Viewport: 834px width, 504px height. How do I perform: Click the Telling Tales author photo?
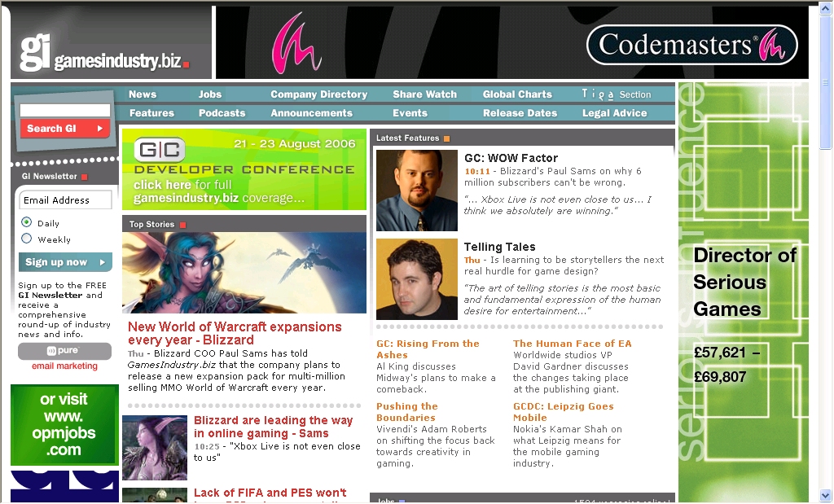click(416, 279)
